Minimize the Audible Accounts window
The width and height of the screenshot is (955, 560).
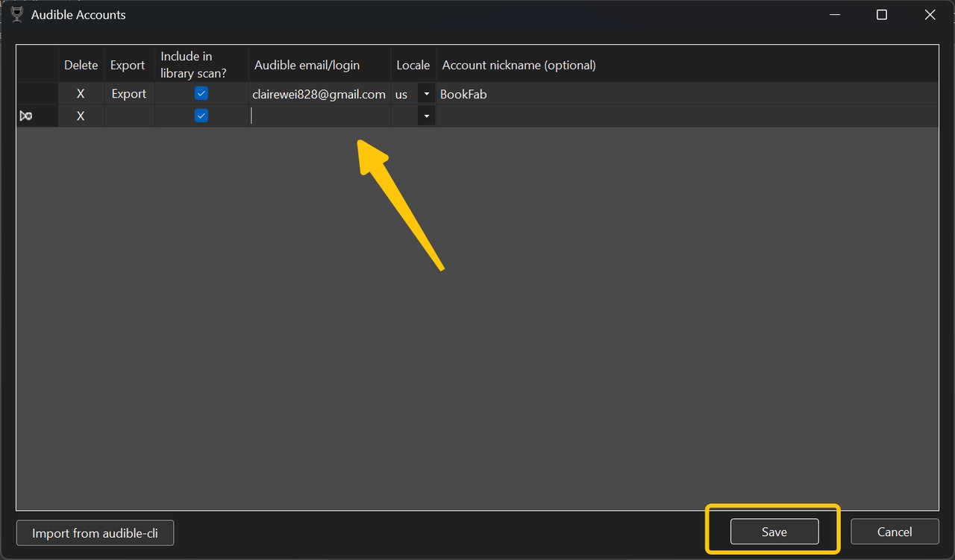833,15
